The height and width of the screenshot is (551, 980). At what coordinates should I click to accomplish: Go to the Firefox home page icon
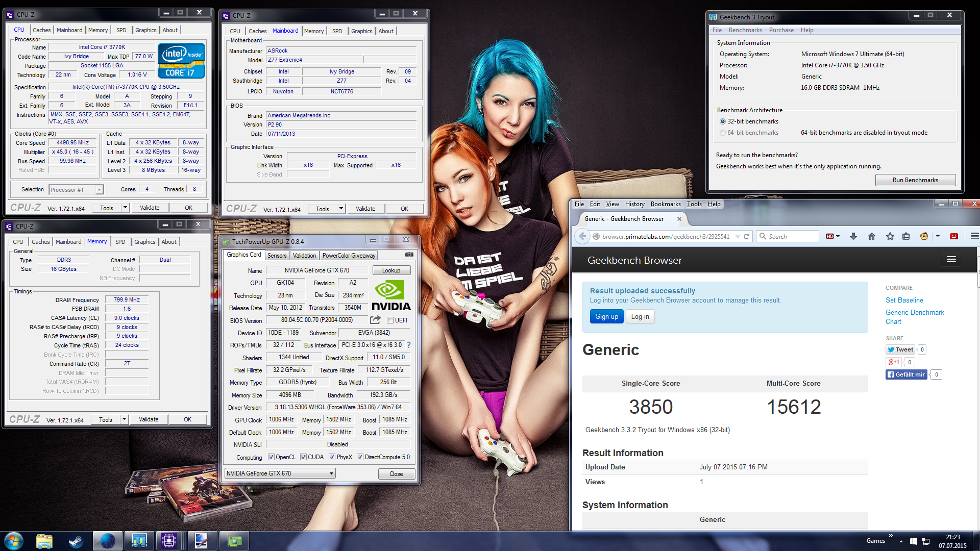pos(872,236)
